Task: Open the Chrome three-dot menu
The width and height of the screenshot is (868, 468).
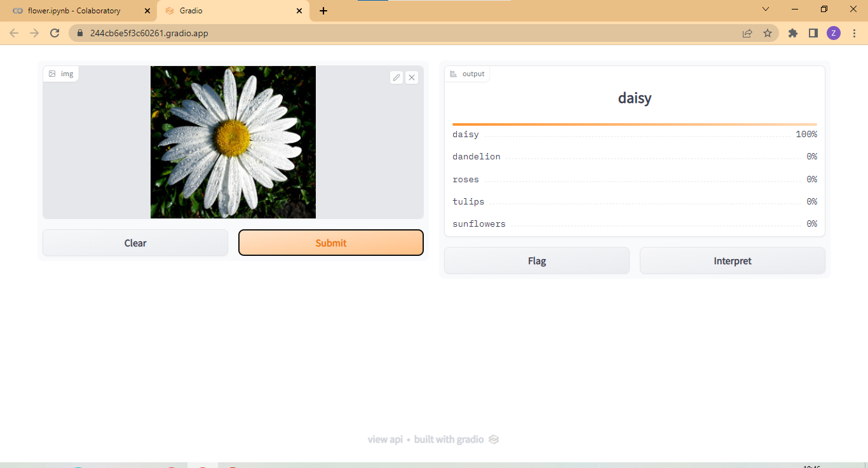Action: [x=854, y=33]
